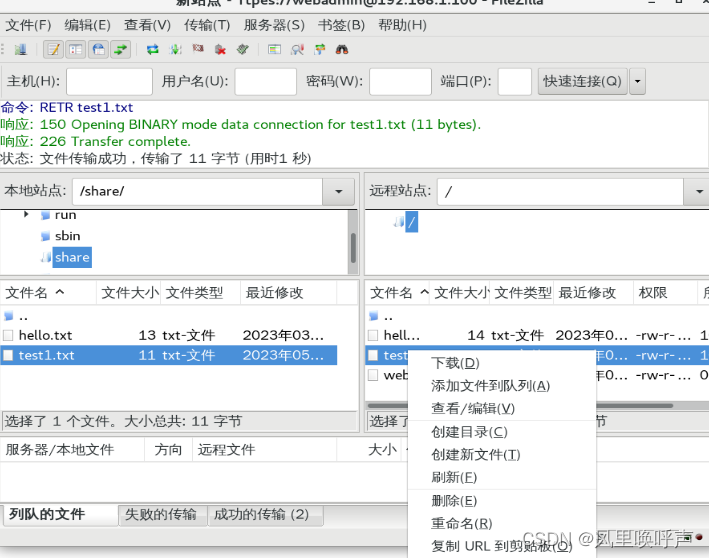
Task: Open the Site Manager toolbar icon
Action: click(20, 49)
